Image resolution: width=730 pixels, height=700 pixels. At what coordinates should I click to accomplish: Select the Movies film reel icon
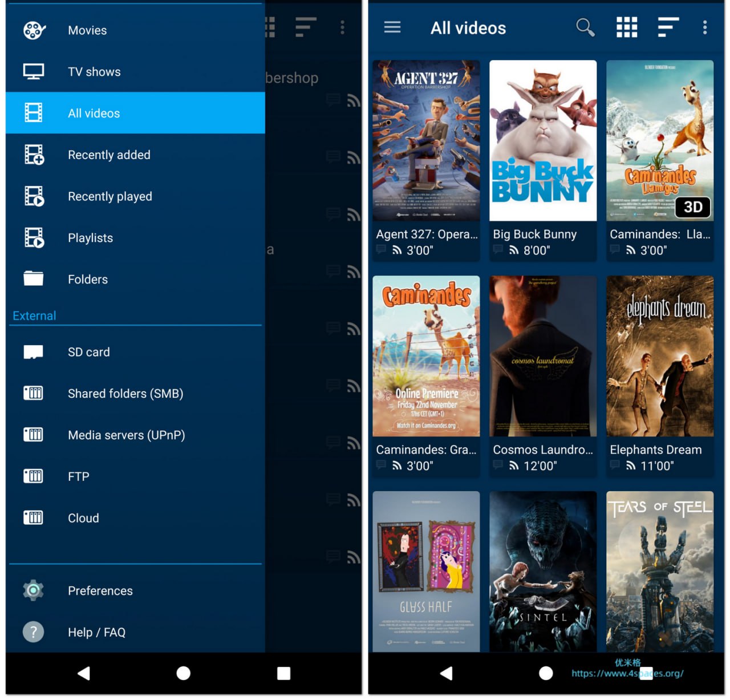pyautogui.click(x=33, y=30)
